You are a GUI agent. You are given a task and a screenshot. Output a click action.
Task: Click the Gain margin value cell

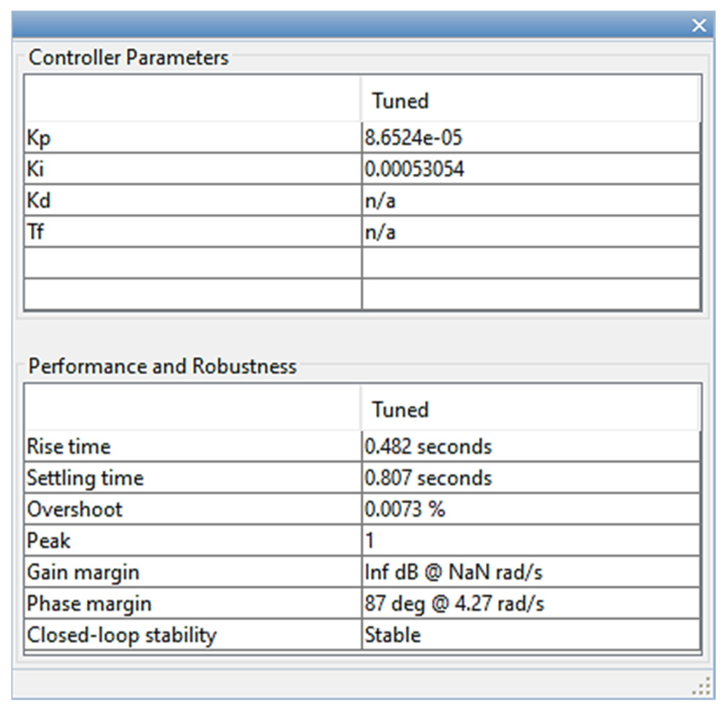tap(454, 572)
